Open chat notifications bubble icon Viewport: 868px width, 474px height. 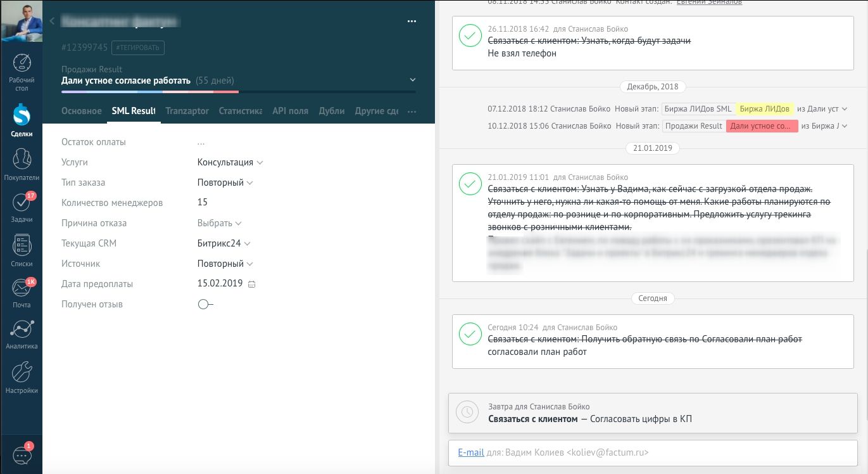tap(22, 454)
